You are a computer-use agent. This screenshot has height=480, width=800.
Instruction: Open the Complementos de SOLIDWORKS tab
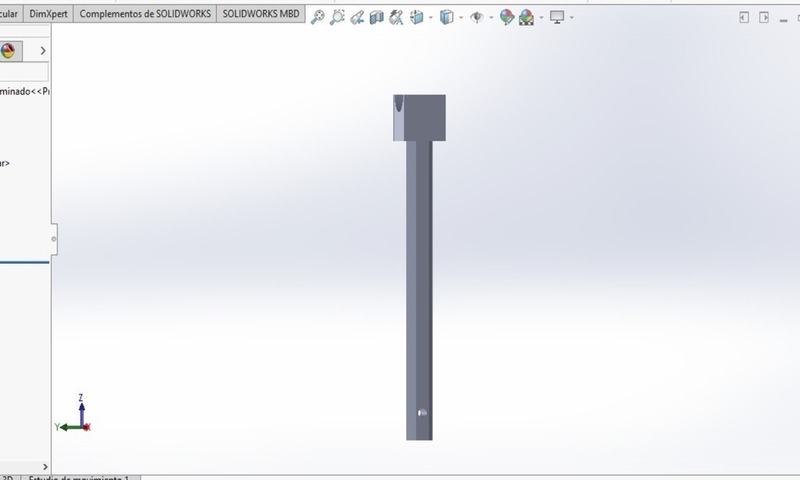coord(145,14)
